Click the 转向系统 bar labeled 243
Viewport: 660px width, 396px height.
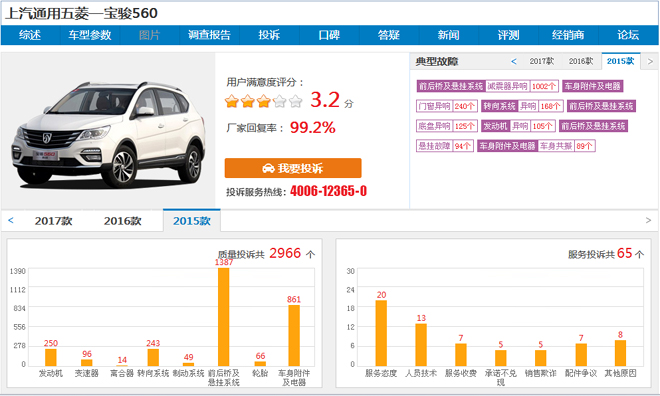click(153, 357)
